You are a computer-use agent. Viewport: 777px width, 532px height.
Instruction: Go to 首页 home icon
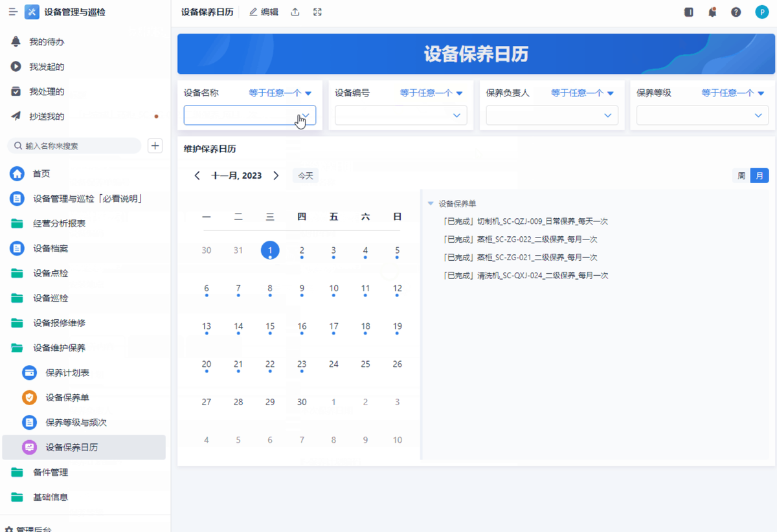(x=17, y=174)
